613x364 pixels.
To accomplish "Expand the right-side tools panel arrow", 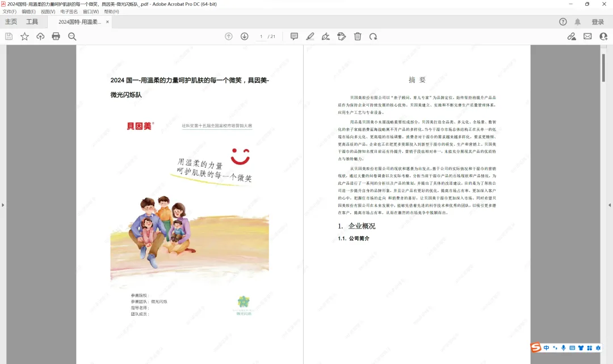I will point(609,204).
